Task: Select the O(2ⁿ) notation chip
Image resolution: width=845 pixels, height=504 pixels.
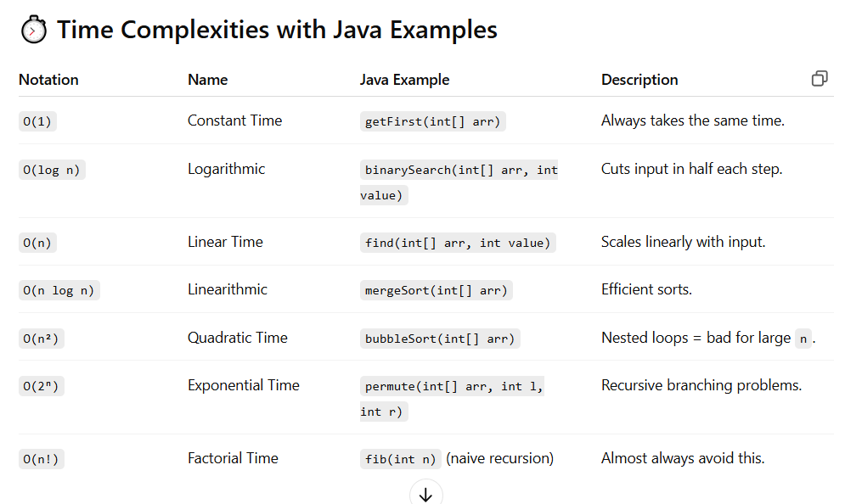Action: pos(41,385)
